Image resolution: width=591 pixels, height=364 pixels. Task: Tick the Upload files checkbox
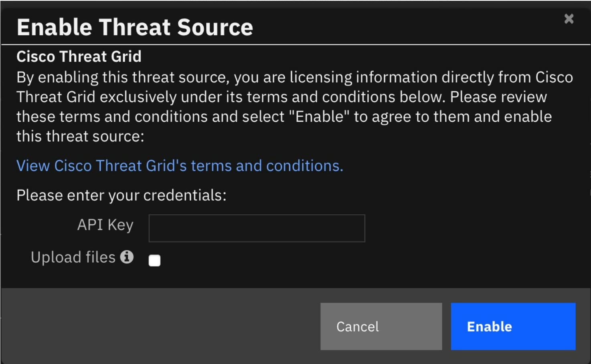pos(154,261)
